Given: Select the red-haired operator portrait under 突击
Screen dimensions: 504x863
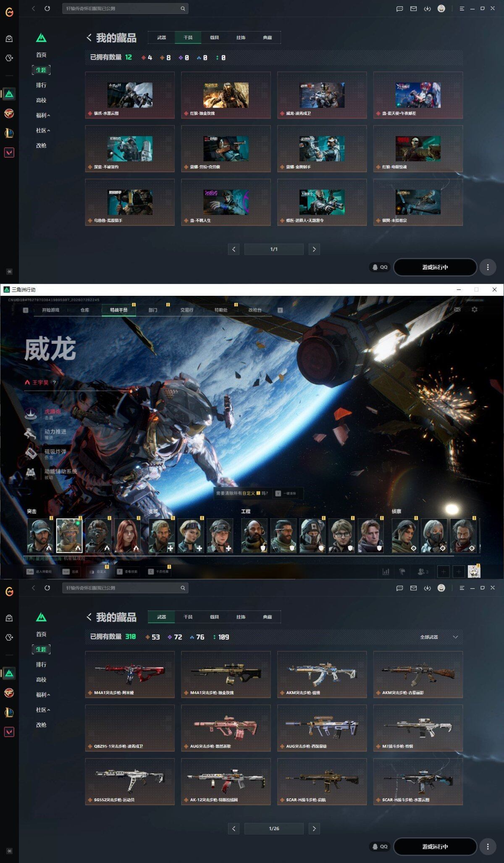Looking at the screenshot, I should tap(128, 536).
